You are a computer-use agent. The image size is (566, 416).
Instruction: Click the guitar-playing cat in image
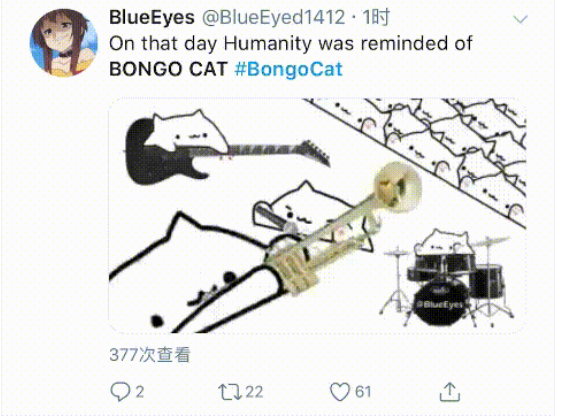(226, 148)
